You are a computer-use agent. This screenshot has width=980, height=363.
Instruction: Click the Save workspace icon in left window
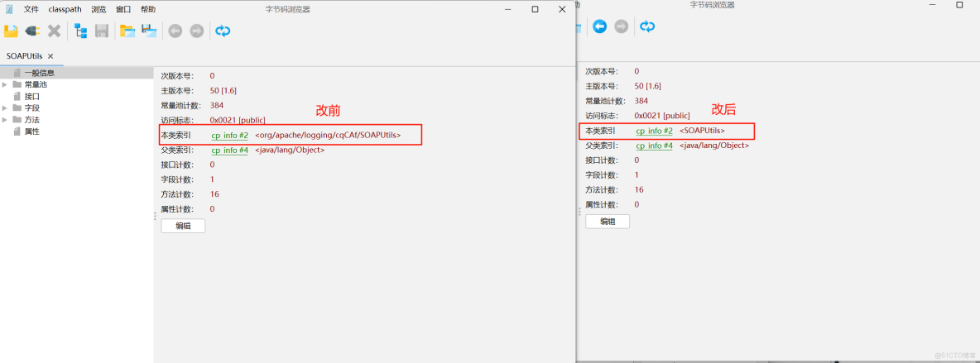(149, 31)
